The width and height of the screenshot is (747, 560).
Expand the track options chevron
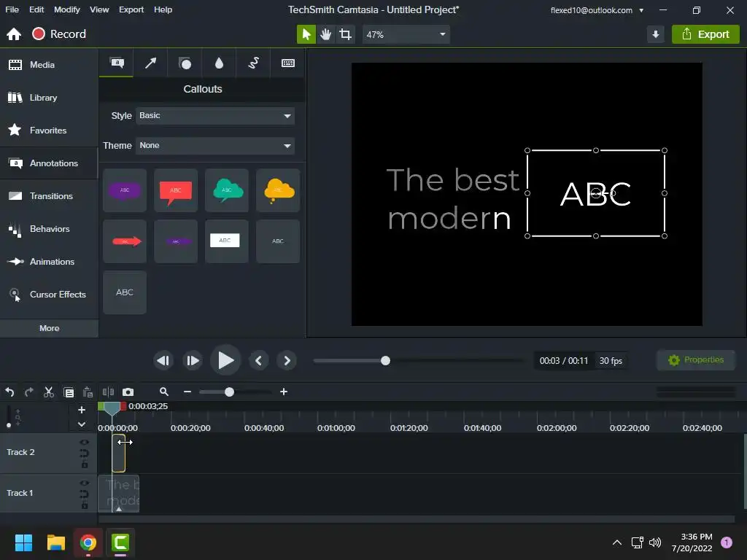(x=82, y=424)
